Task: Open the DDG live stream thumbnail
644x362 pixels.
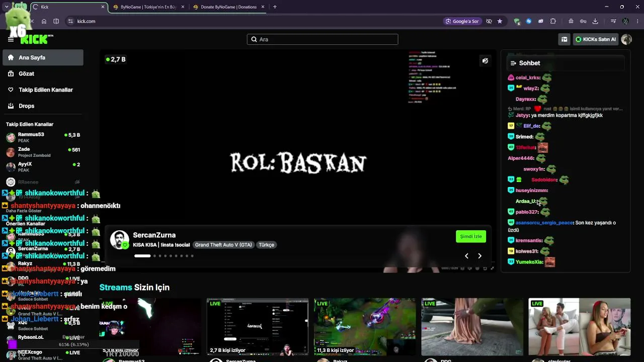Action: tap(472, 327)
